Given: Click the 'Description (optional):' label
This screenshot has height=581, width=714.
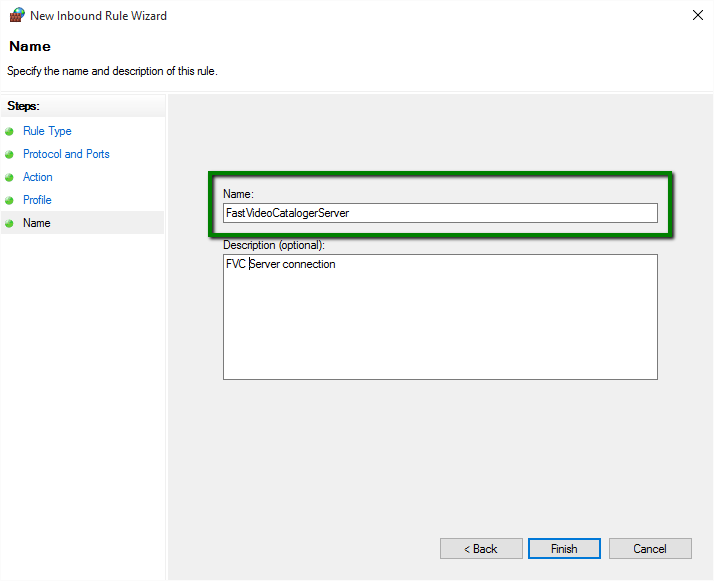Looking at the screenshot, I should (x=274, y=245).
